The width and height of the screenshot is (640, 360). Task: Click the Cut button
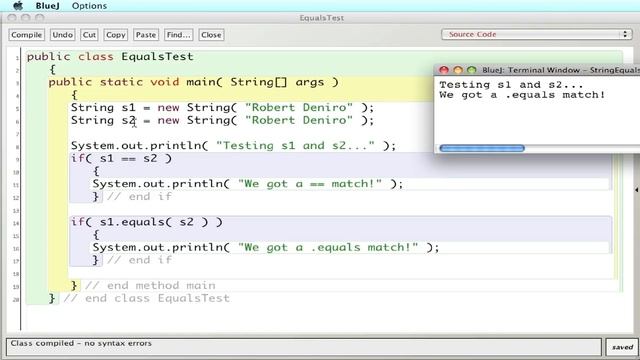(89, 35)
